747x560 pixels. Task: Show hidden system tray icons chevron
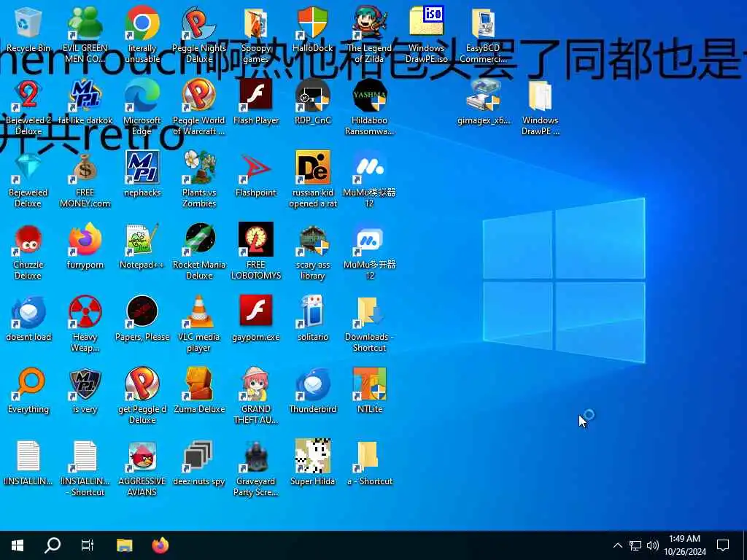617,545
